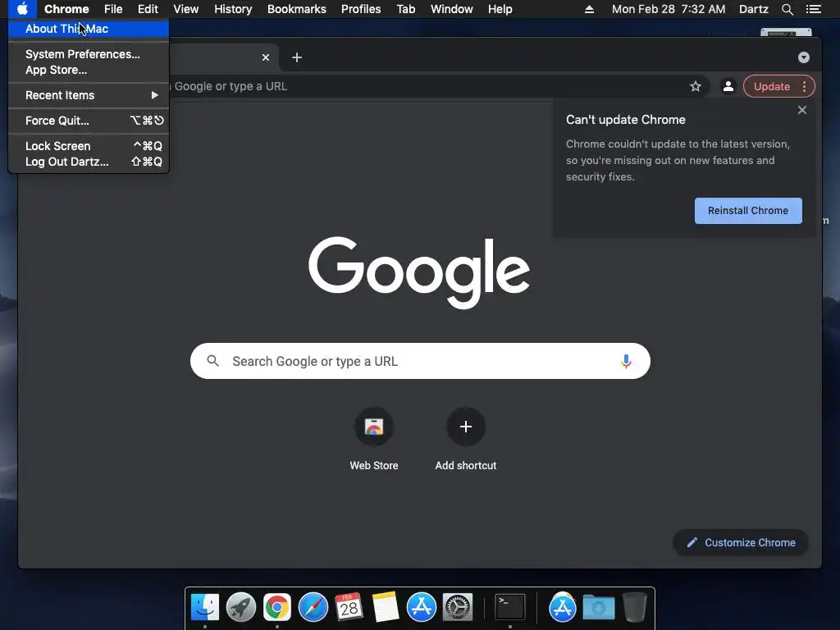
Task: Click the Google logo
Action: click(419, 272)
